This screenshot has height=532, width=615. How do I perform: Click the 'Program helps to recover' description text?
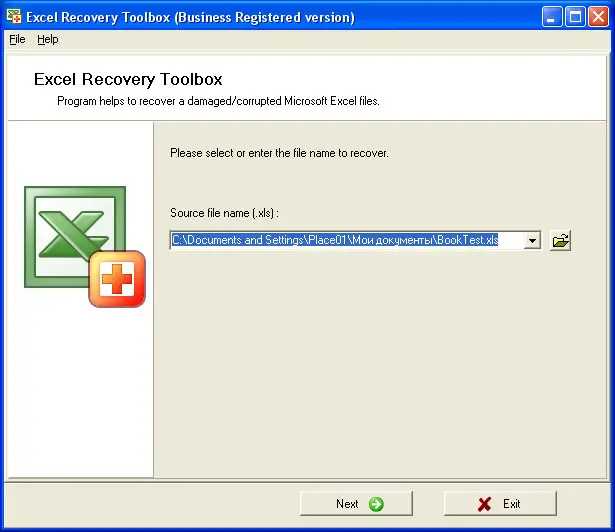pos(218,101)
